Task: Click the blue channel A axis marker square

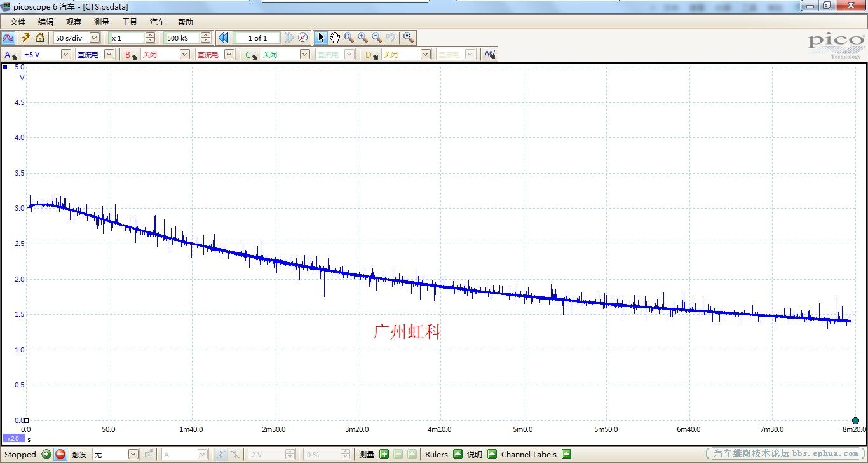Action: point(5,67)
